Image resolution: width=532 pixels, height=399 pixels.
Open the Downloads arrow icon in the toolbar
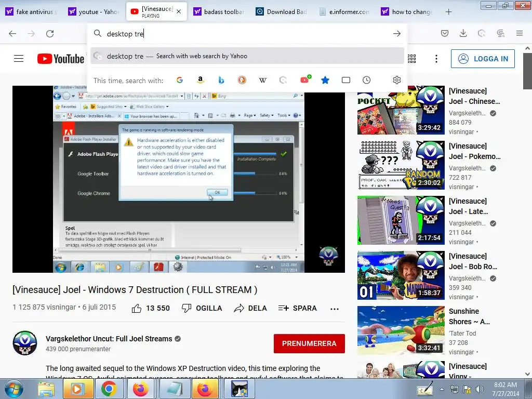[x=463, y=33]
